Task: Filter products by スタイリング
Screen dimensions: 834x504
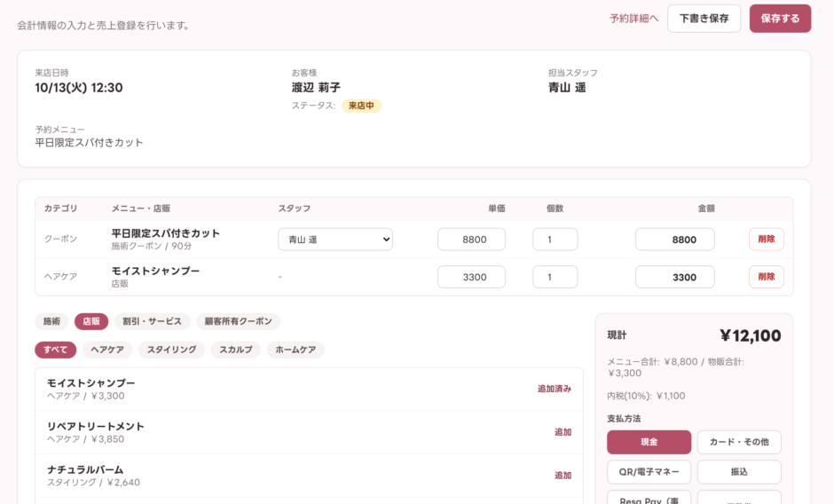Action: 171,350
